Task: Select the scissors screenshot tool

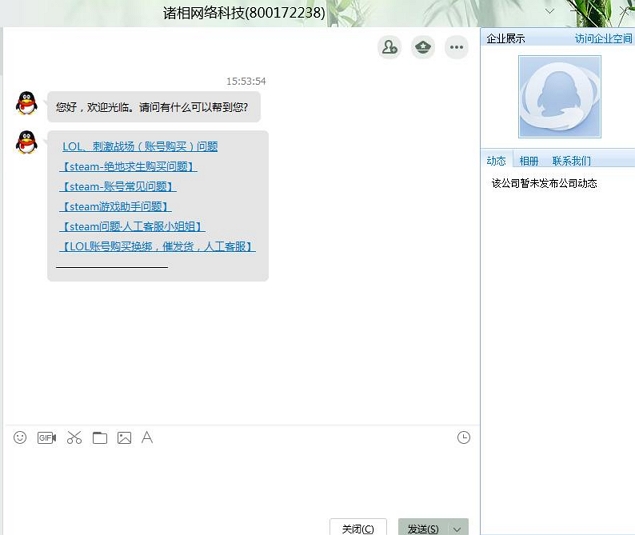Action: (x=74, y=437)
